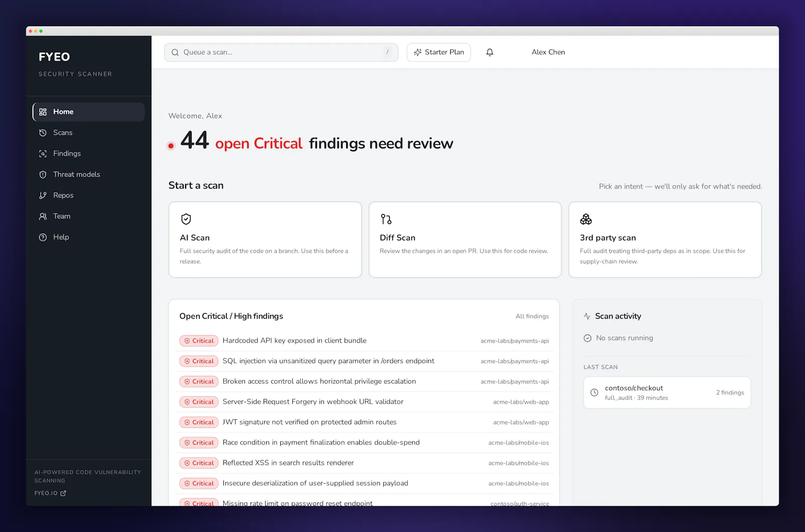Open FYEO.IO external link
Screen dimensions: 805x532
click(50, 493)
